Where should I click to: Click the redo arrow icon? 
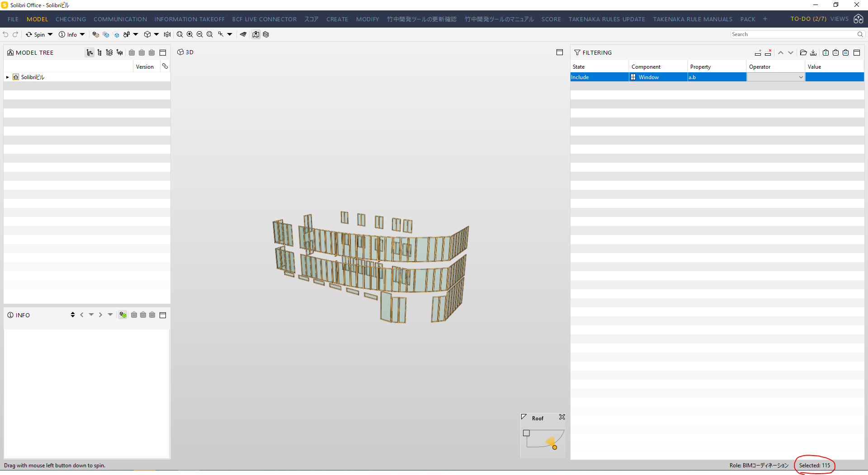pyautogui.click(x=15, y=34)
